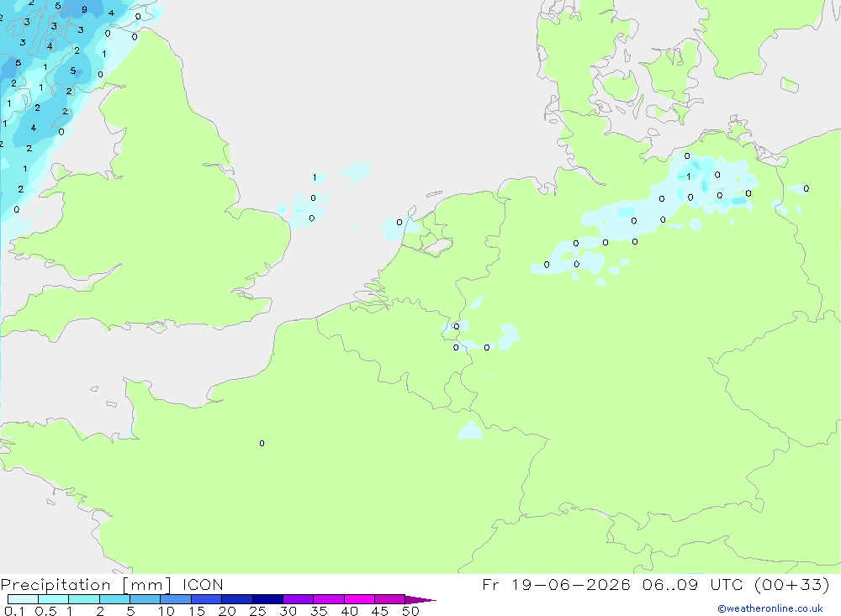Click the above-50 arrow tip of legend

(420, 599)
